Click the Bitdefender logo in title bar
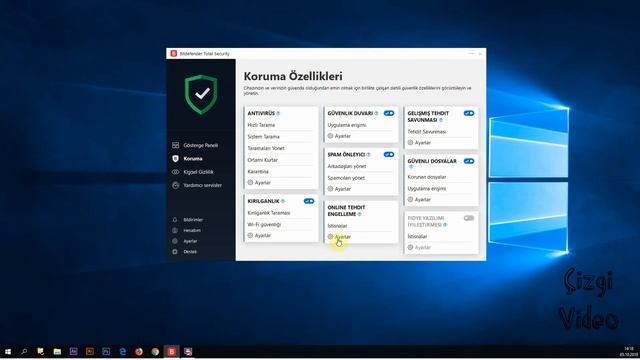 (174, 53)
